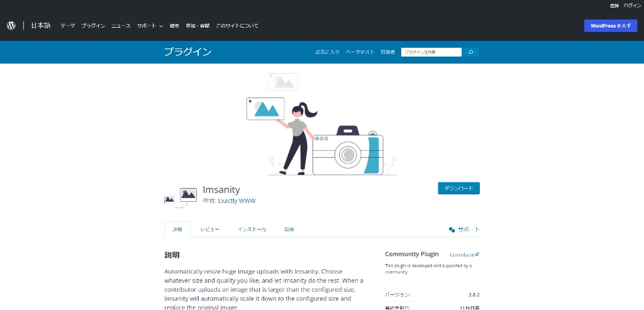
Task: Click the ログイン link at top right
Action: [632, 5]
